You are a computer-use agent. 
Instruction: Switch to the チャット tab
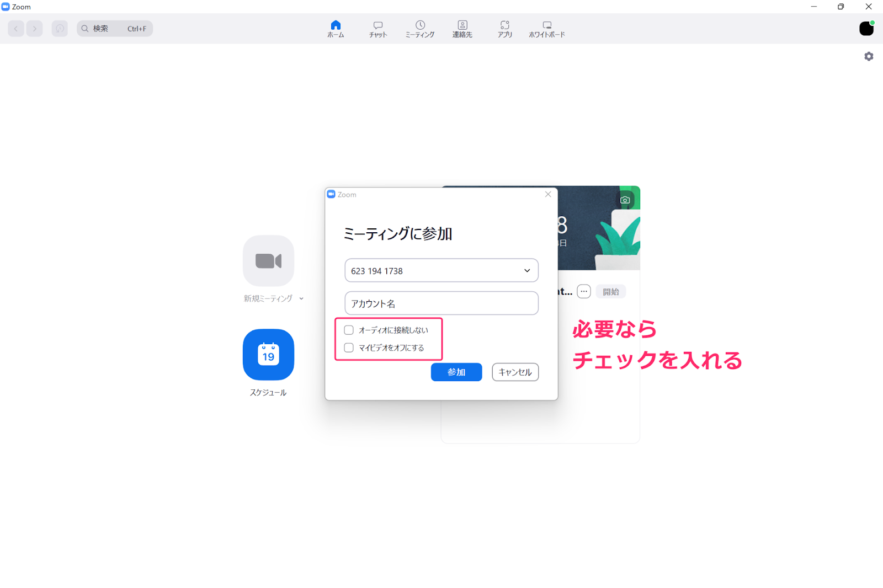(x=378, y=29)
